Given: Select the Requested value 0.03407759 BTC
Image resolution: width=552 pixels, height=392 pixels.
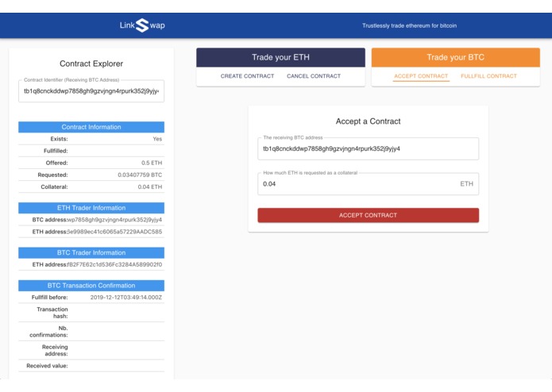Looking at the screenshot, I should (x=140, y=175).
